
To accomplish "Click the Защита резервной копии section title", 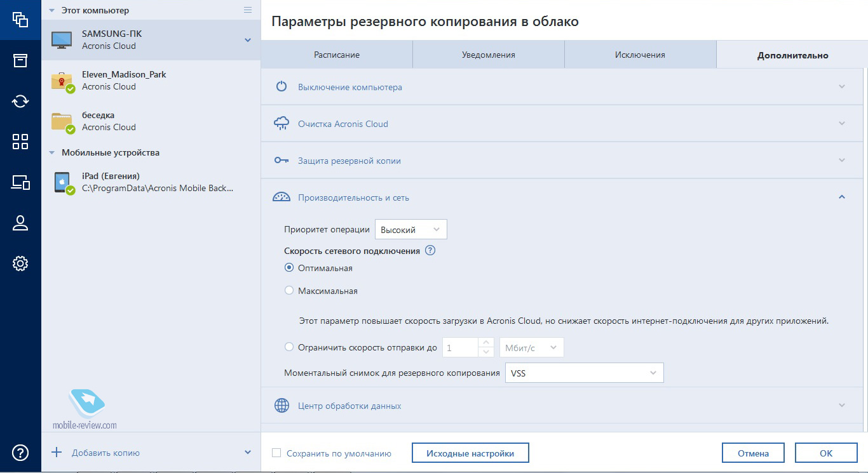I will point(349,161).
